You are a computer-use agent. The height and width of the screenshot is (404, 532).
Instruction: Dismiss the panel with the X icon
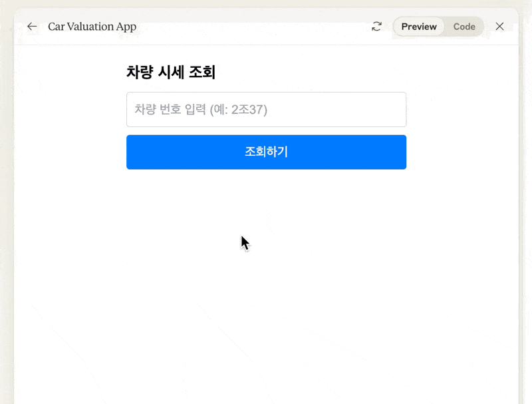pos(499,27)
